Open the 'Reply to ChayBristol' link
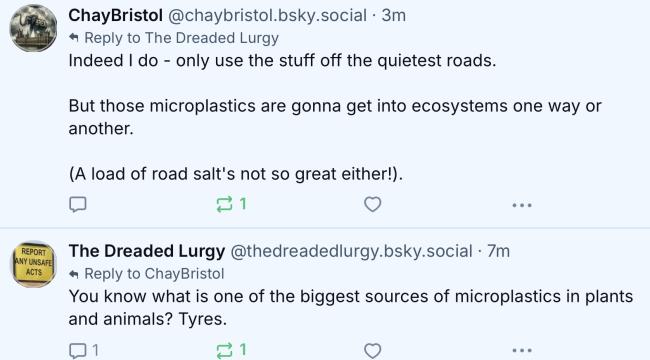 pos(154,274)
